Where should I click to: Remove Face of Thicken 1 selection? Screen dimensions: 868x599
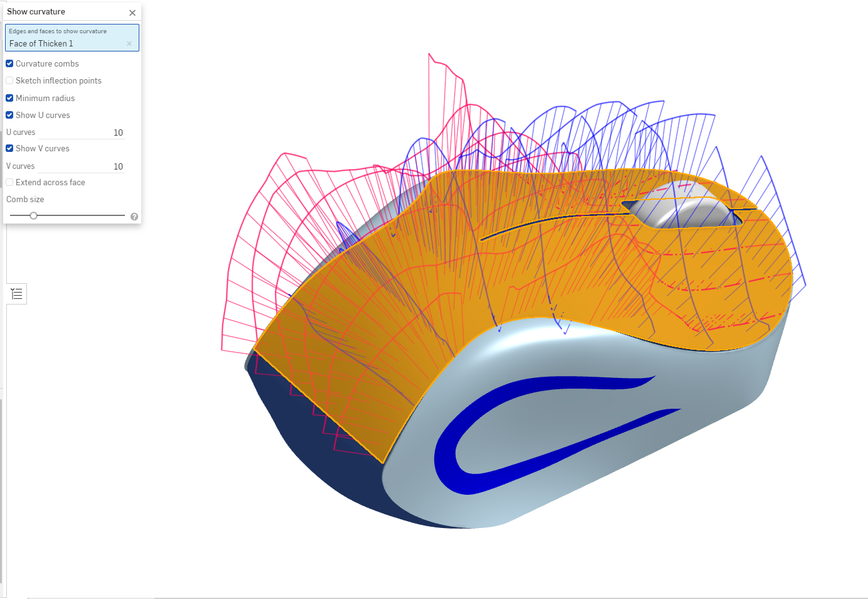[129, 44]
